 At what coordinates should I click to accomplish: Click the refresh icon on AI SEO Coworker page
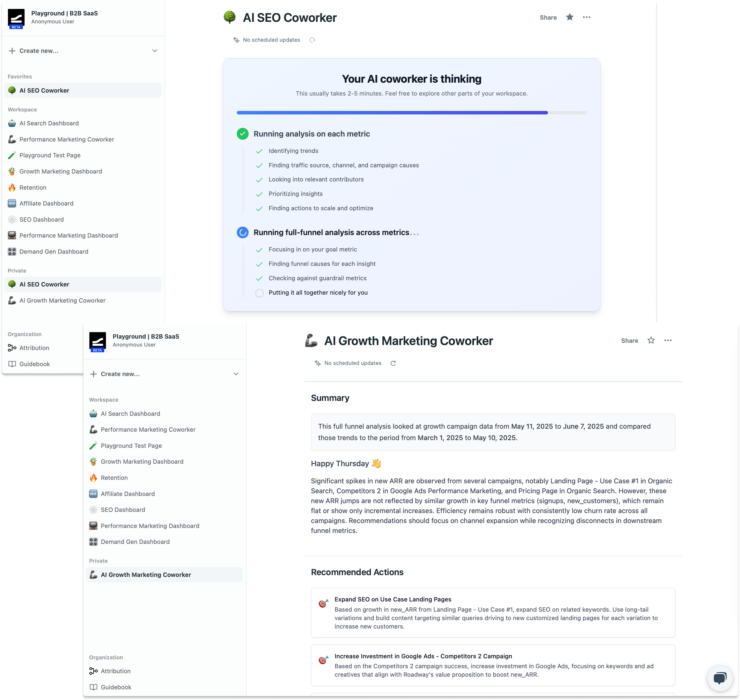pos(313,40)
